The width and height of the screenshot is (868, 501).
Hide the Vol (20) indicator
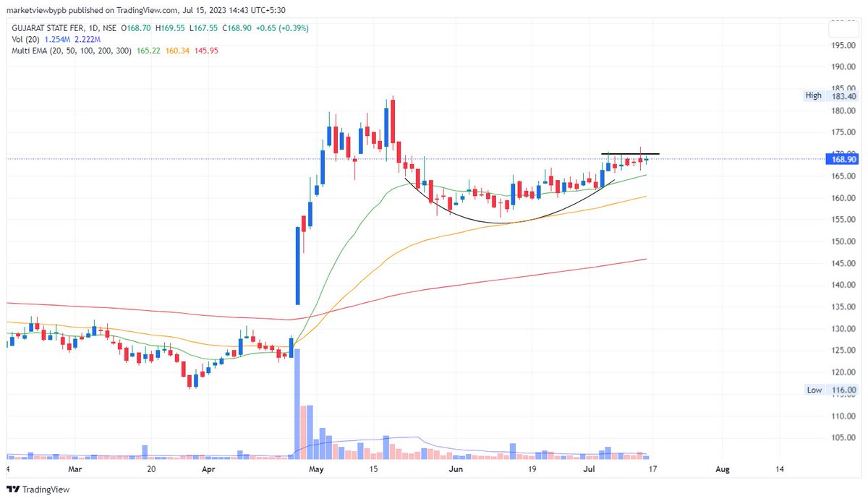[27, 39]
